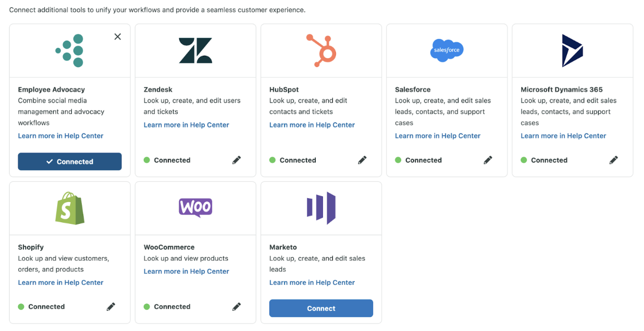The image size is (644, 331).
Task: Open Help Center link for Shopify
Action: 61,283
